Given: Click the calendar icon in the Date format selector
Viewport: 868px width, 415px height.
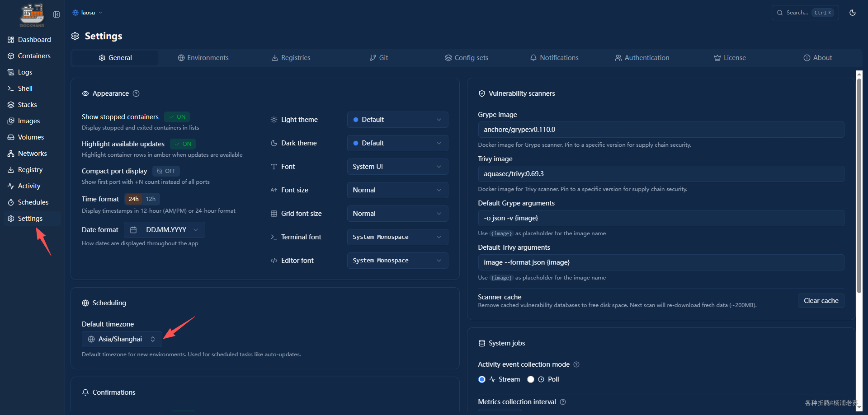Looking at the screenshot, I should [133, 230].
